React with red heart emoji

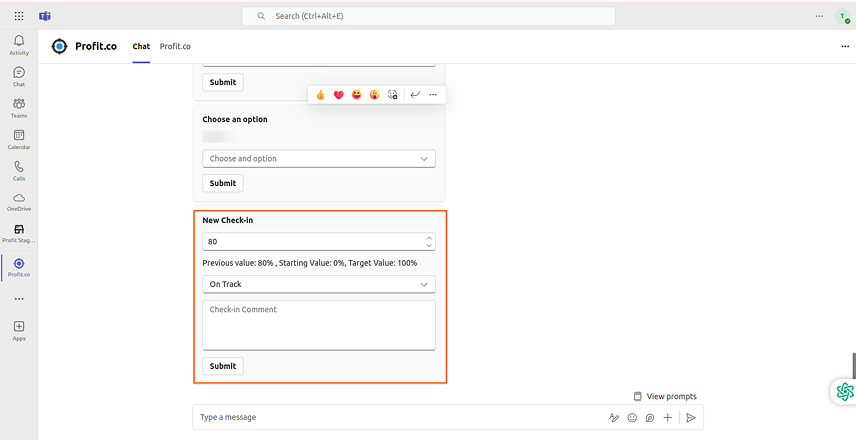pyautogui.click(x=338, y=95)
